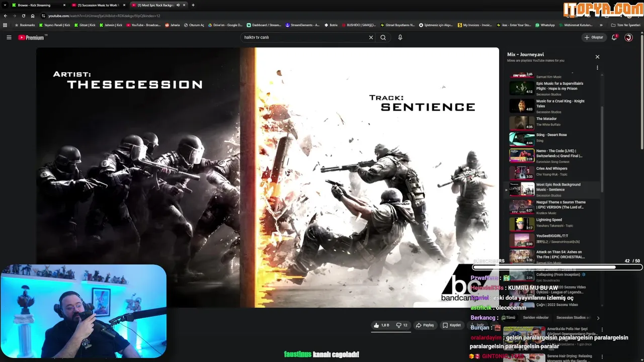The width and height of the screenshot is (644, 362).
Task: Select the Secession Studios filter chip
Action: pos(574,318)
